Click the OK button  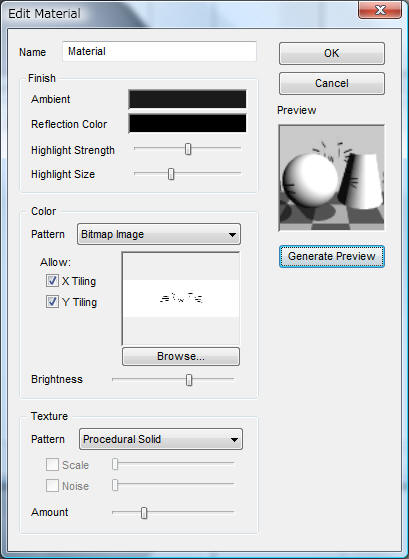pyautogui.click(x=332, y=53)
